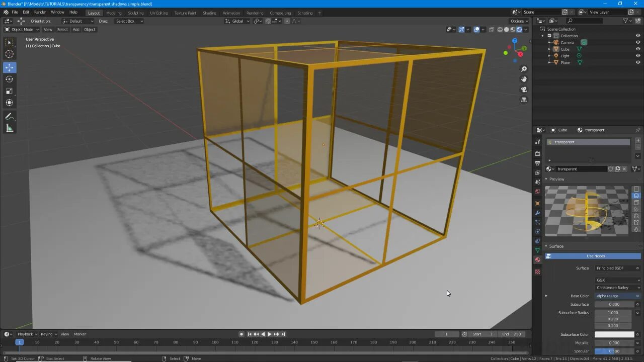Switch perspective/orthographic grid icon
Screen dimensions: 644x362
(x=524, y=100)
